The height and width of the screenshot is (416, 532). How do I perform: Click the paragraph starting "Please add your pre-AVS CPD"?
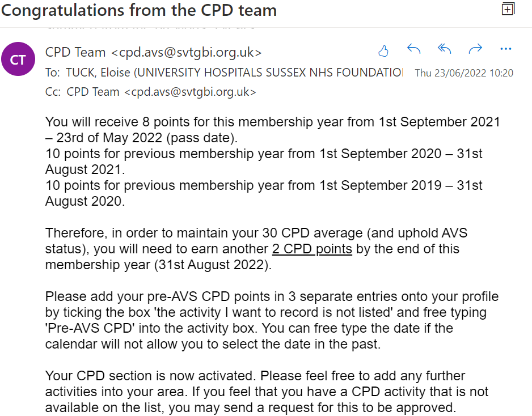tap(271, 296)
